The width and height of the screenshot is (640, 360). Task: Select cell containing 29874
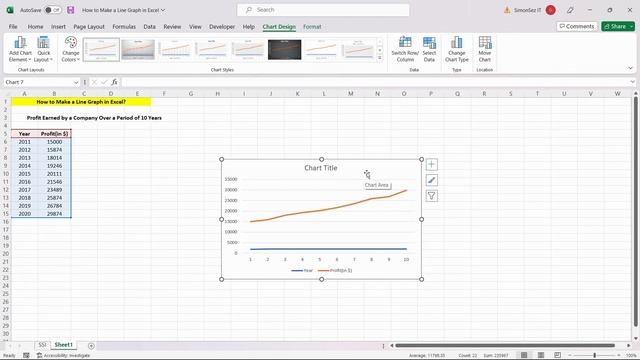[54, 214]
